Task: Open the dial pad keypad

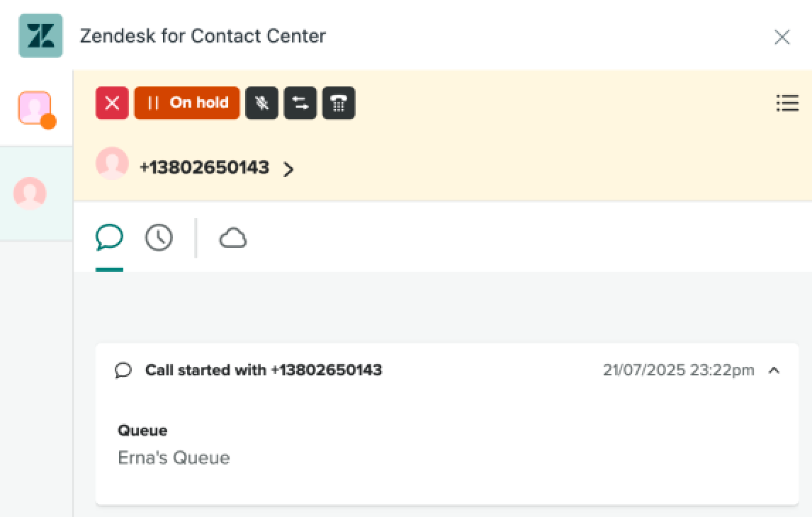Action: coord(339,103)
